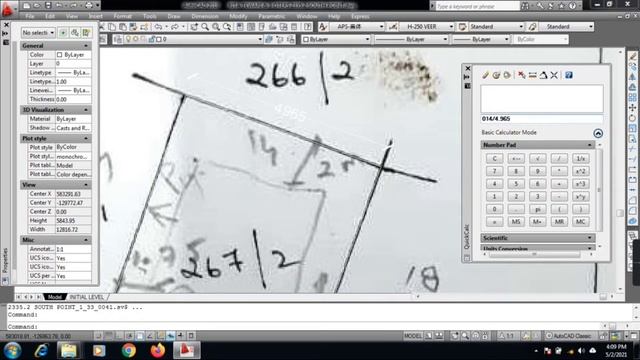Image resolution: width=640 pixels, height=360 pixels.
Task: Open QuickCalc Help icon
Action: click(x=569, y=75)
